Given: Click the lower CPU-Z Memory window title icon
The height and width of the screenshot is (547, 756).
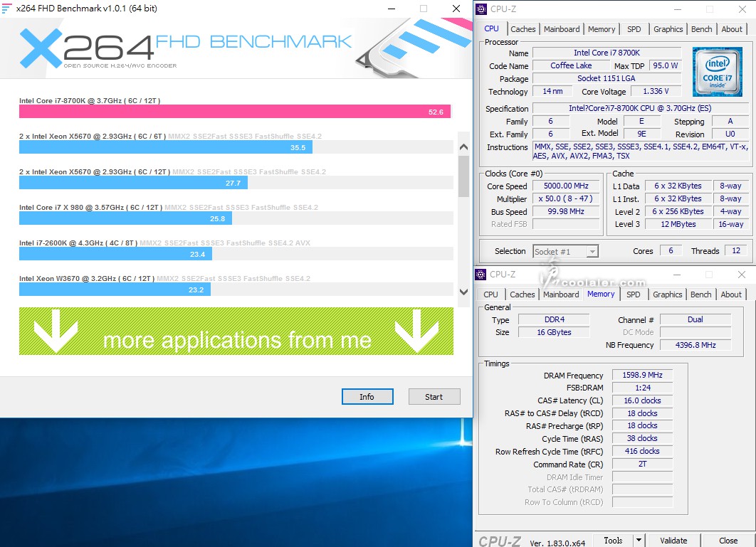Looking at the screenshot, I should pos(481,275).
